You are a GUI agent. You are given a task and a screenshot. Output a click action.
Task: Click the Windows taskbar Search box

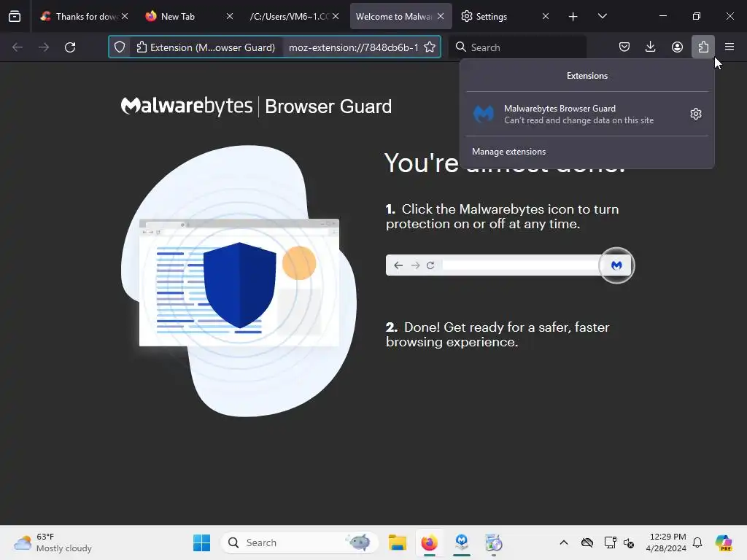tap(300, 542)
